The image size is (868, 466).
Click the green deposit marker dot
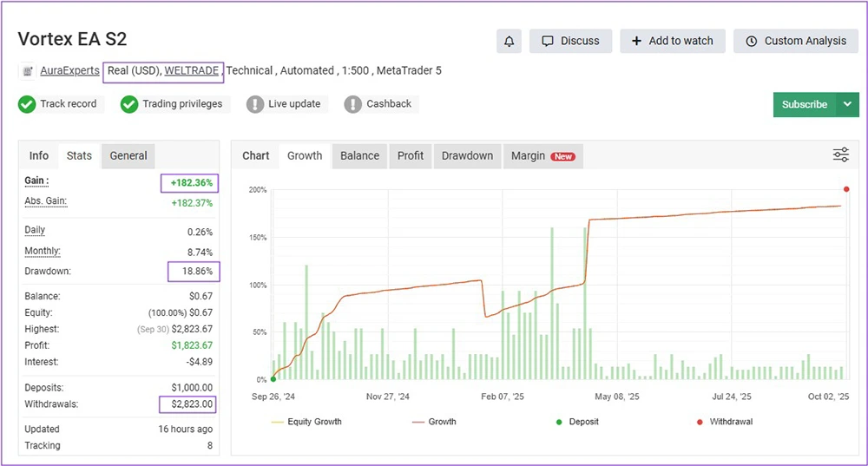pos(273,379)
